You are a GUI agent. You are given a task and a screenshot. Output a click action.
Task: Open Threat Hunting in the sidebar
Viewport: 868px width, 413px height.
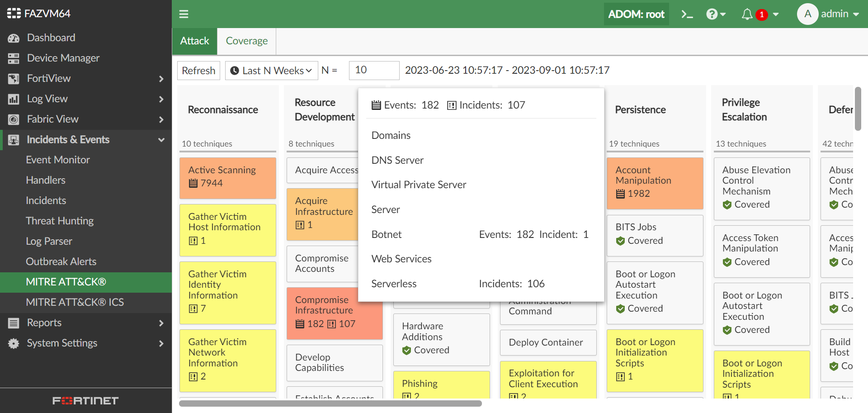click(x=60, y=221)
